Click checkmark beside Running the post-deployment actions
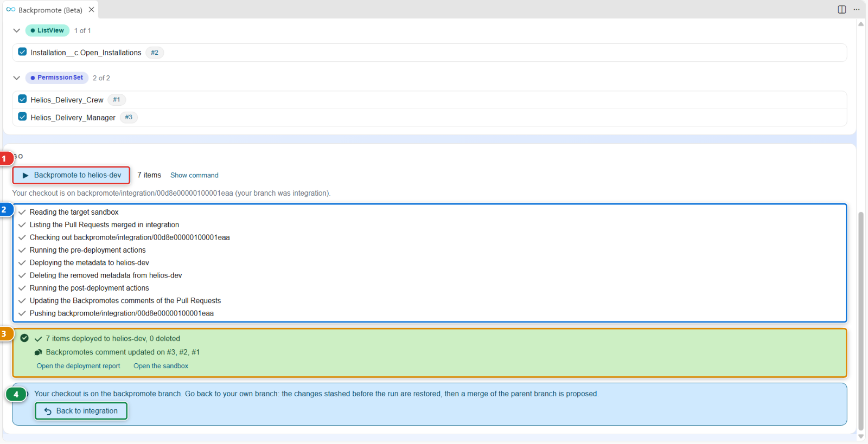This screenshot has width=868, height=444. click(22, 288)
